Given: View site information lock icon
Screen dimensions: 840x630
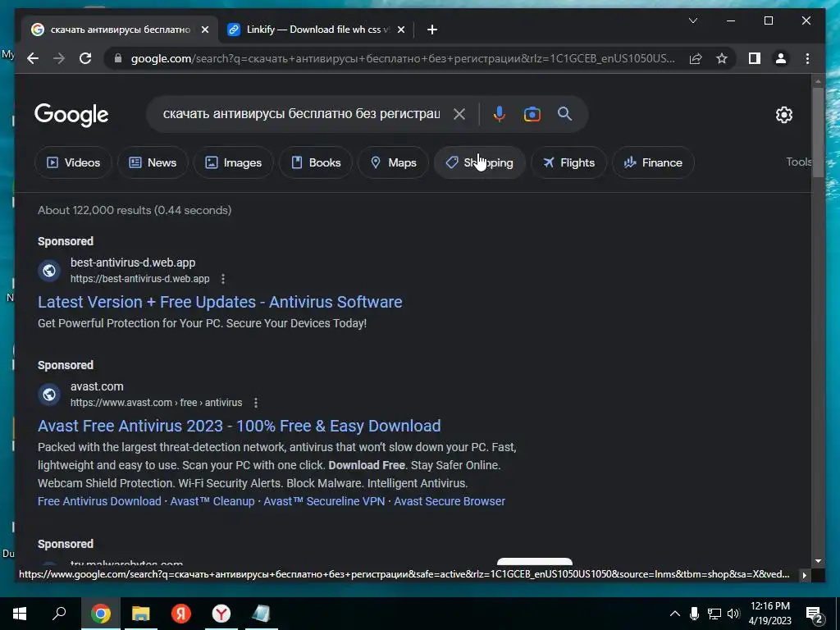Looking at the screenshot, I should coord(118,58).
